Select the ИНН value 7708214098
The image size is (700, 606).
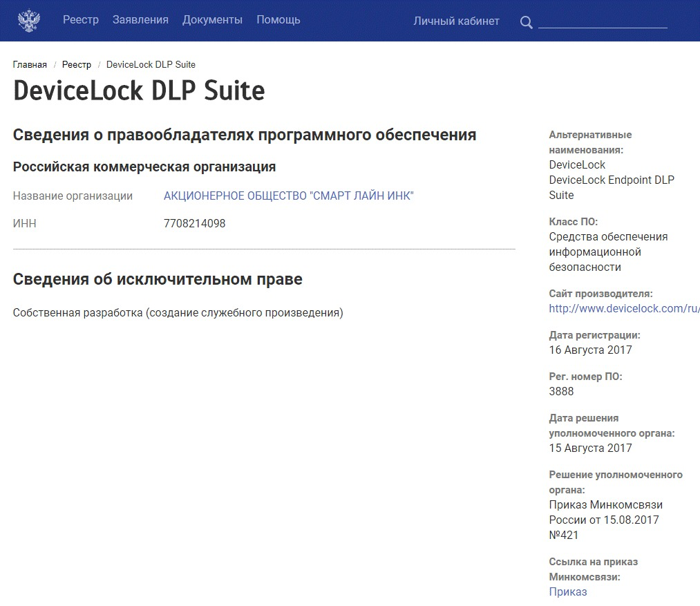[195, 223]
